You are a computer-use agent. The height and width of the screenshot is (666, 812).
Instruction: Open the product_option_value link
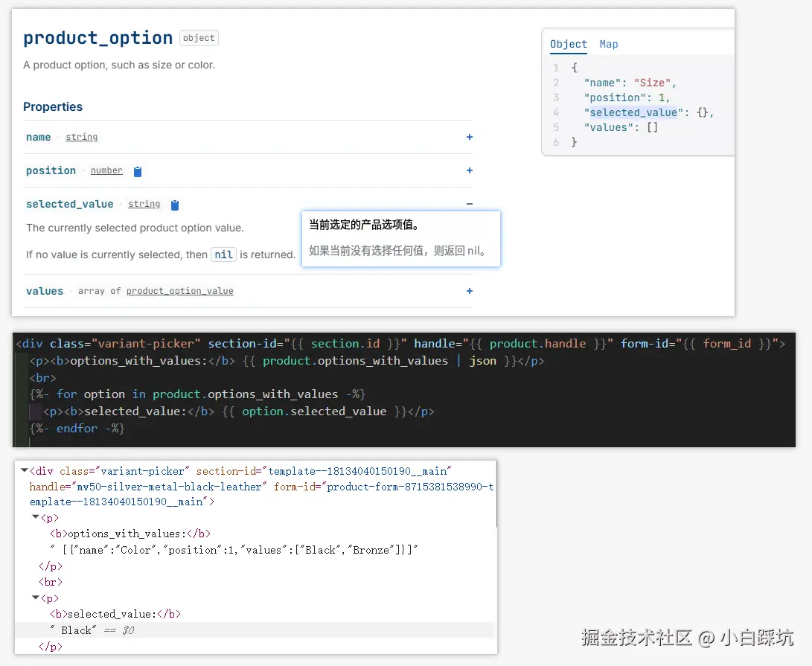pos(179,291)
